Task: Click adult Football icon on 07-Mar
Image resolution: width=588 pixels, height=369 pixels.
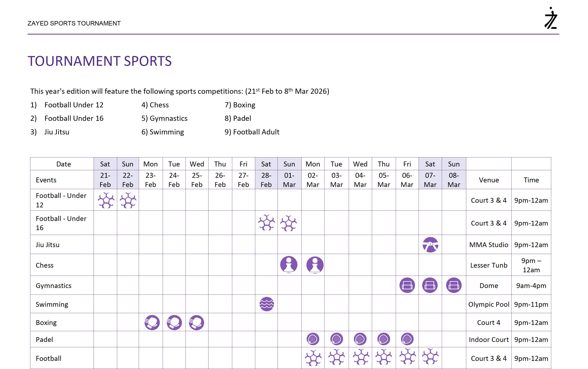Action: [x=430, y=357]
